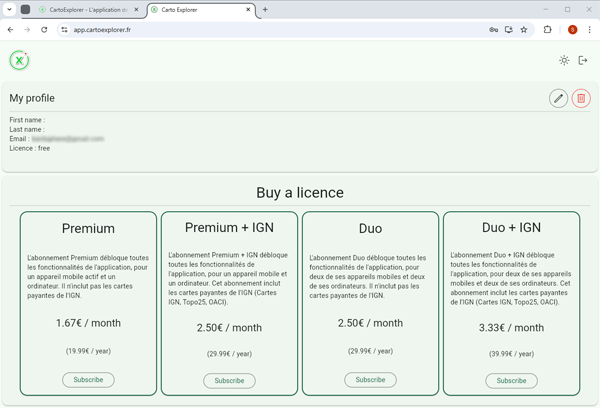Viewport: 600px width, 408px height.
Task: Open the browser extensions puzzle icon
Action: coord(548,30)
